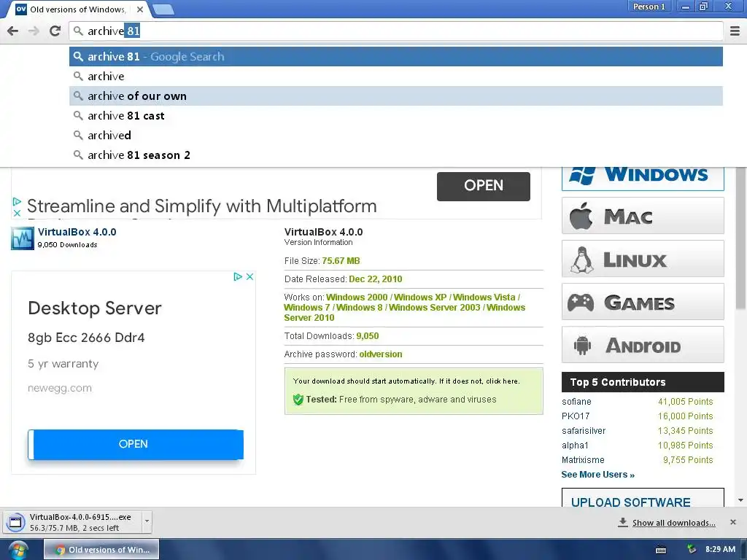The height and width of the screenshot is (560, 747).
Task: Click the on-screen keyboard tray icon
Action: click(661, 550)
